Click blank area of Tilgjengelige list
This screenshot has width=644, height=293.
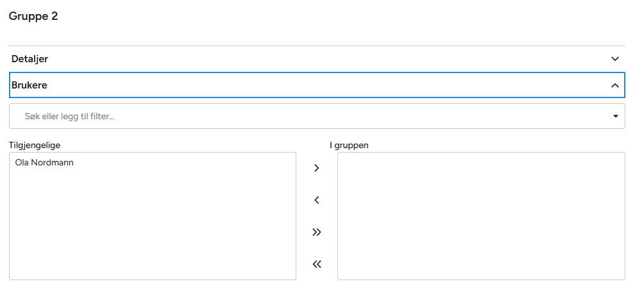153,224
